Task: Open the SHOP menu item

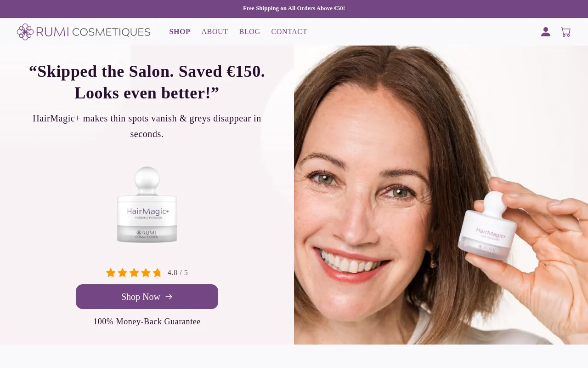Action: [x=180, y=32]
